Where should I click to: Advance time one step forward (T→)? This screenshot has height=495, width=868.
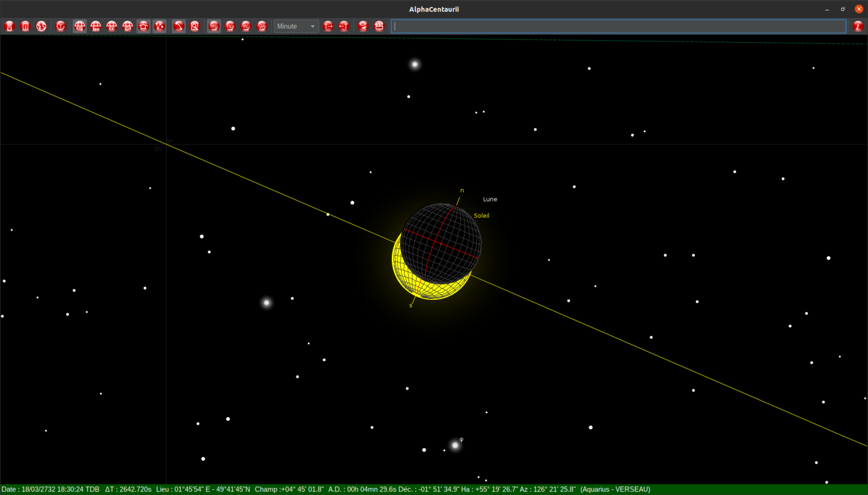[x=328, y=25]
